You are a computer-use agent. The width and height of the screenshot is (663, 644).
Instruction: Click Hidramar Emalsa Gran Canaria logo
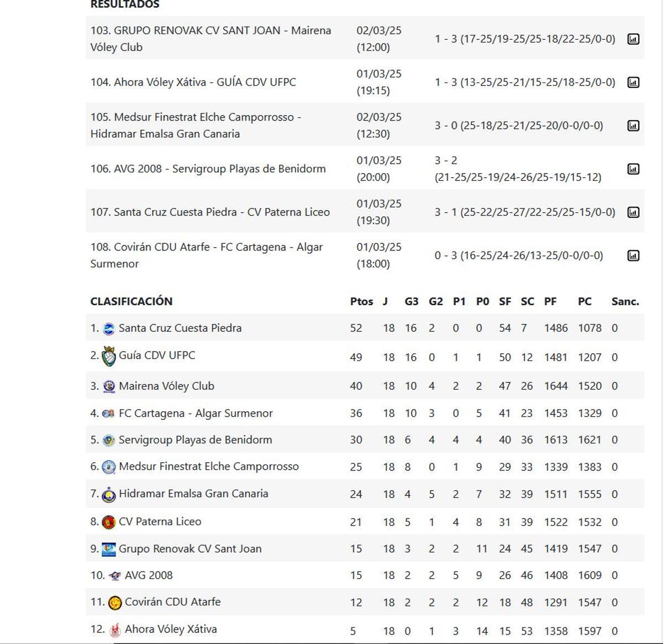(x=109, y=495)
